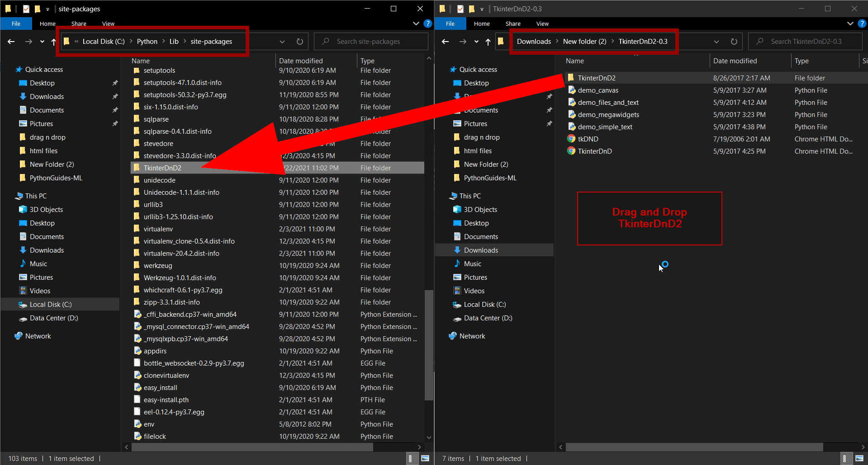Open Home tab in site-packages window

(47, 23)
